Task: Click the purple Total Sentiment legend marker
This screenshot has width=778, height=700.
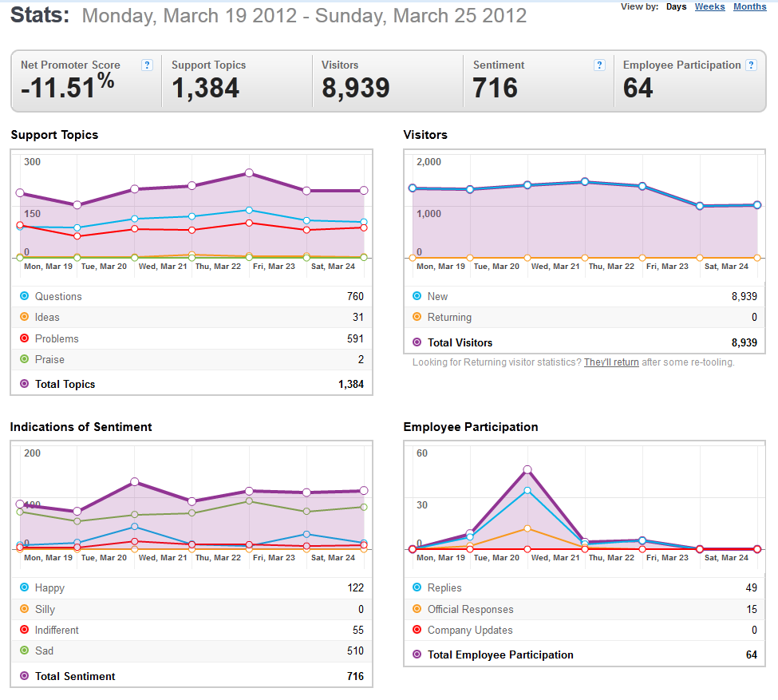Action: point(24,676)
